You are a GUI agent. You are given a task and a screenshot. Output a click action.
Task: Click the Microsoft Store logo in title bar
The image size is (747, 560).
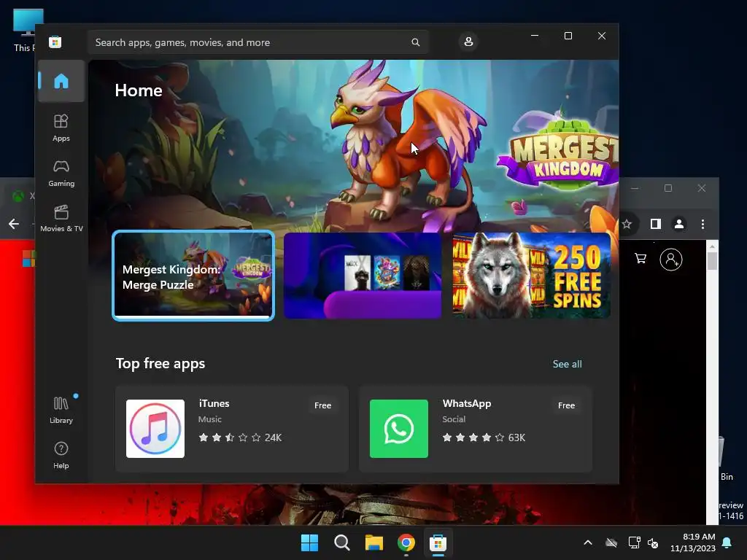click(x=55, y=42)
